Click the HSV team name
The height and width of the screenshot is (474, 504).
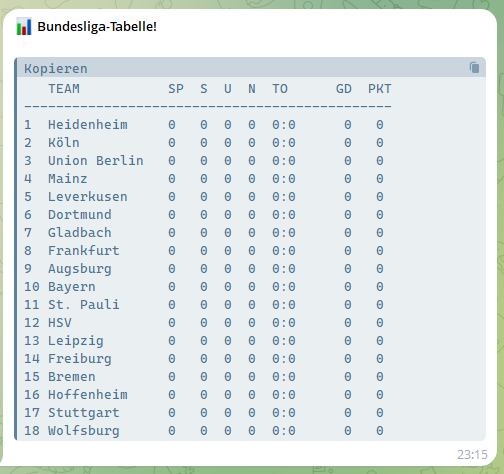pyautogui.click(x=60, y=323)
